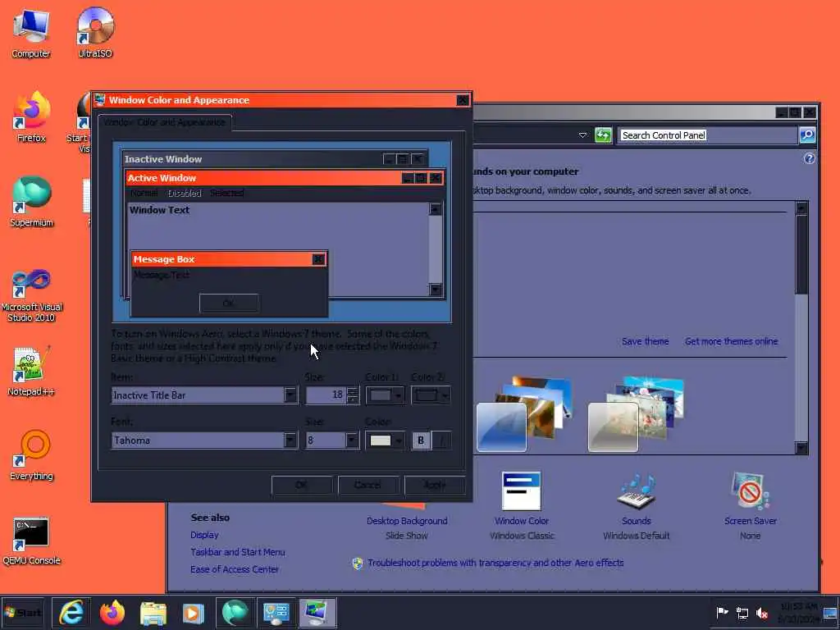Select the Window Color and Appearance tab
840x630 pixels.
164,122
